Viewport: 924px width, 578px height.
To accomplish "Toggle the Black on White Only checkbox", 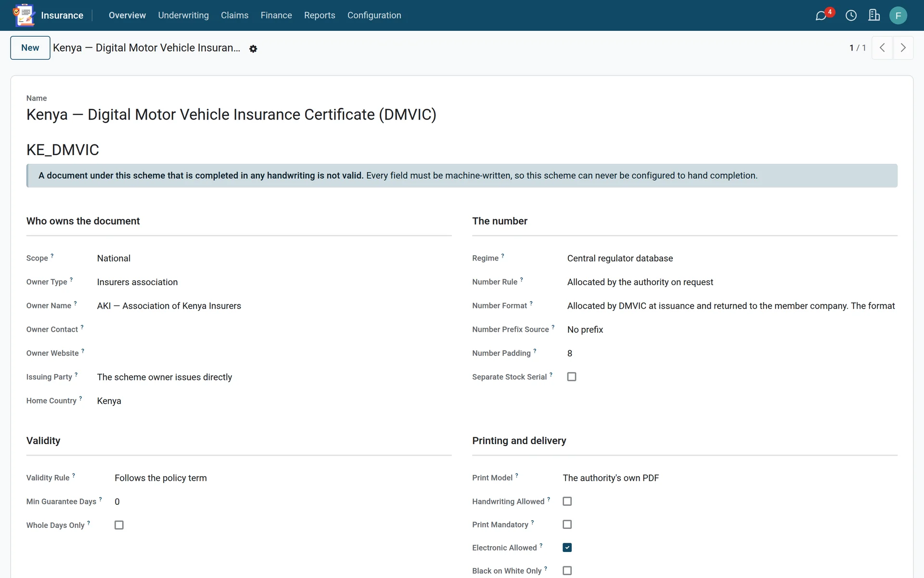I will point(567,571).
